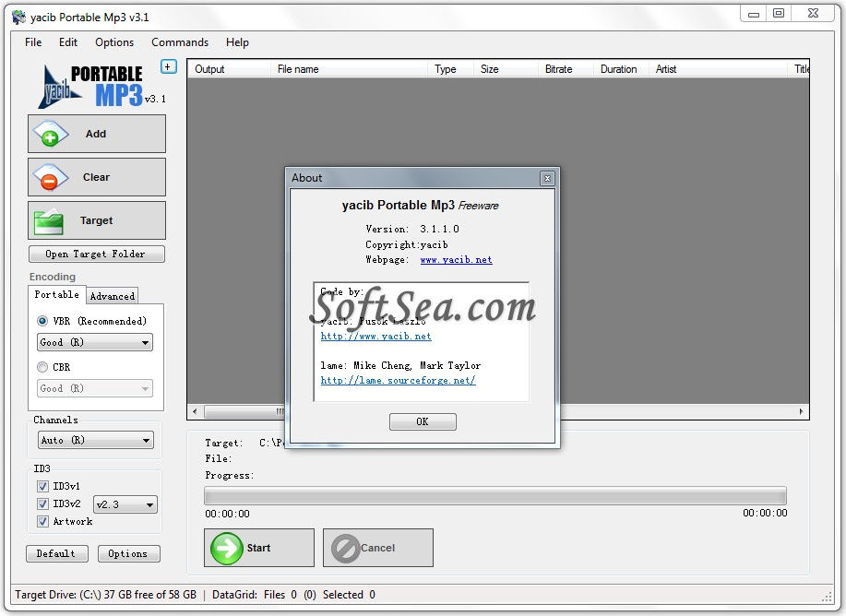Click the green folder Target icon
Viewport: 846px width, 616px height.
tap(49, 220)
